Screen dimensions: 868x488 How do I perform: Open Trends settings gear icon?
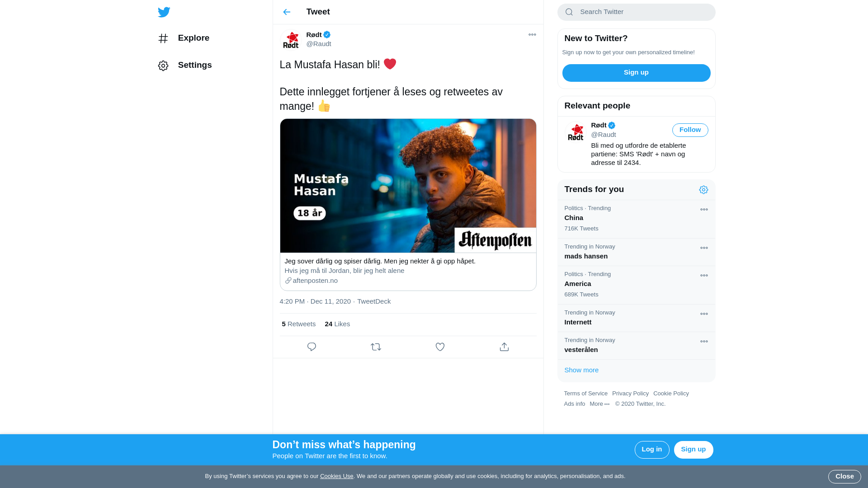click(x=703, y=190)
